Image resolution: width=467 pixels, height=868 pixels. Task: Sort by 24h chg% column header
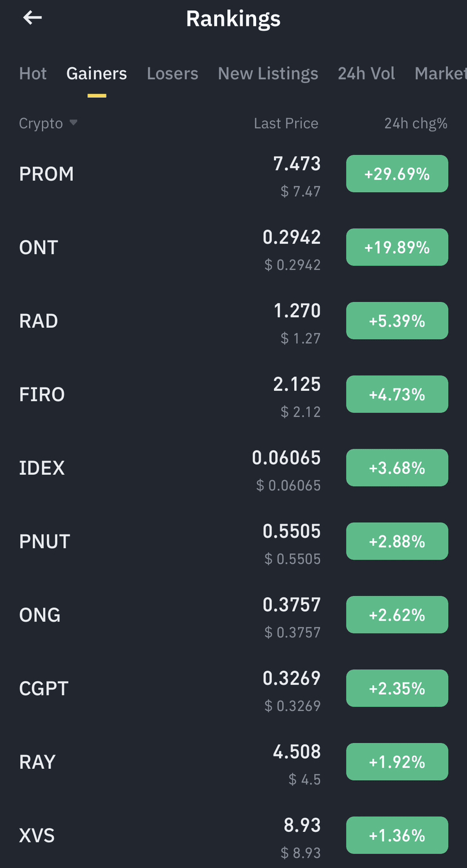(416, 124)
